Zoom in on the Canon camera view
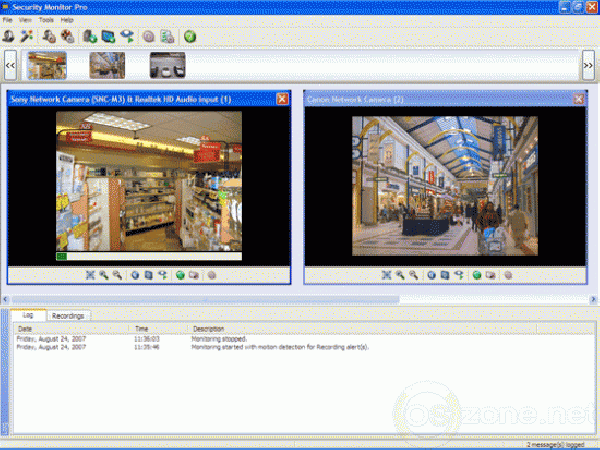This screenshot has height=450, width=600. click(x=400, y=275)
